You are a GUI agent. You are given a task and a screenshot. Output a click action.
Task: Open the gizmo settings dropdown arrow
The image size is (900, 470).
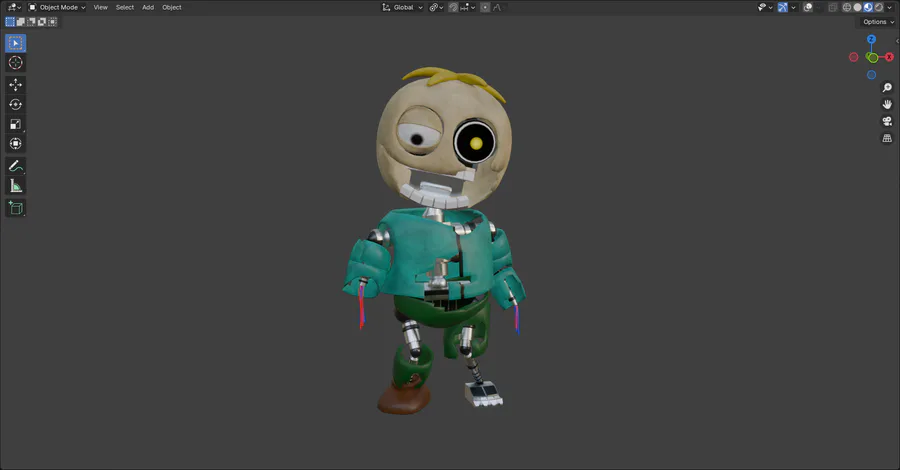click(794, 7)
